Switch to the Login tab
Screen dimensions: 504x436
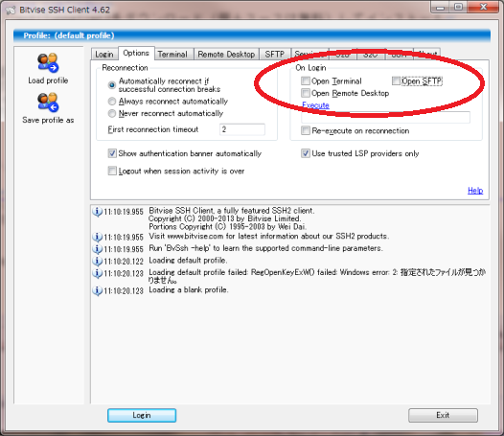pos(104,55)
